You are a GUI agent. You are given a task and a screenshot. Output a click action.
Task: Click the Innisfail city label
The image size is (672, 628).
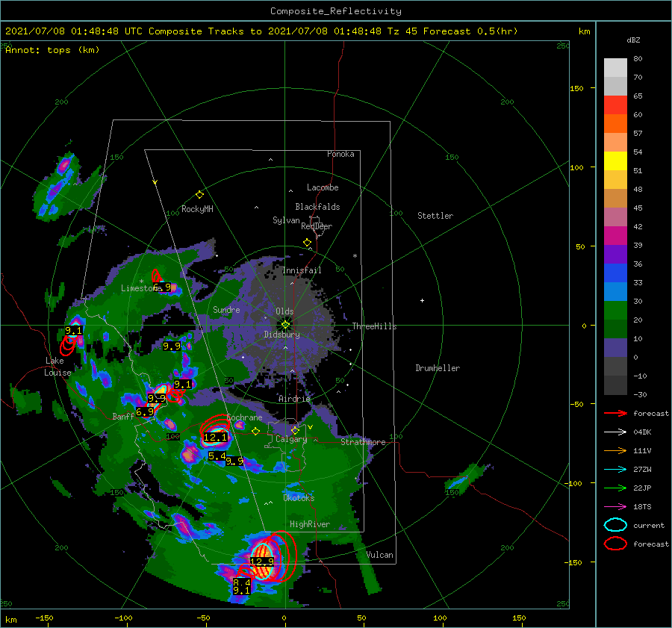(302, 270)
